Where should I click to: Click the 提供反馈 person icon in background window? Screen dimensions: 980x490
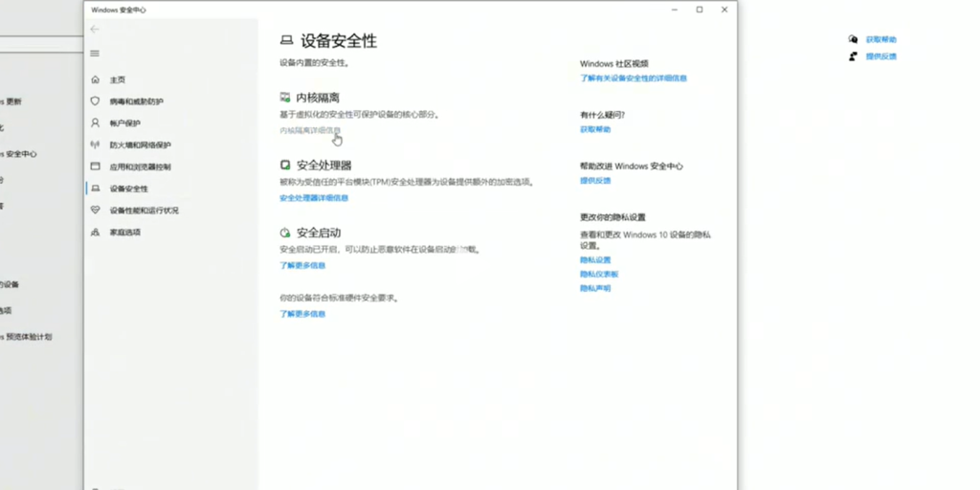point(853,56)
